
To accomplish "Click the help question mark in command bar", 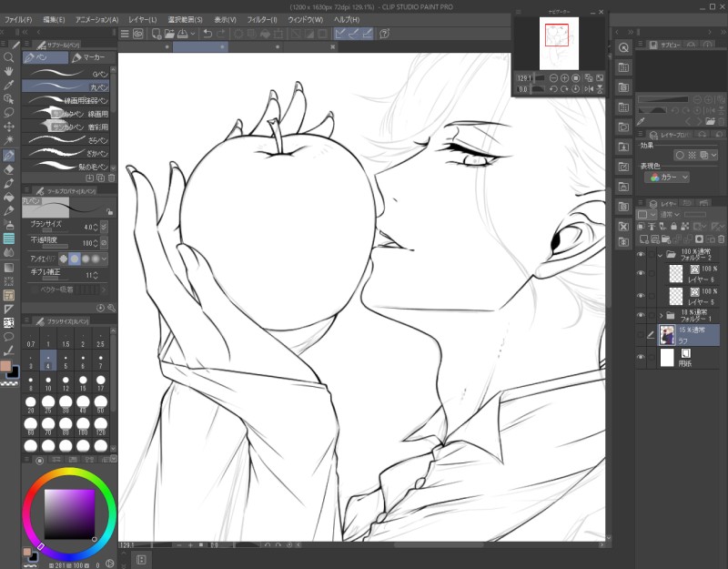I will [384, 34].
